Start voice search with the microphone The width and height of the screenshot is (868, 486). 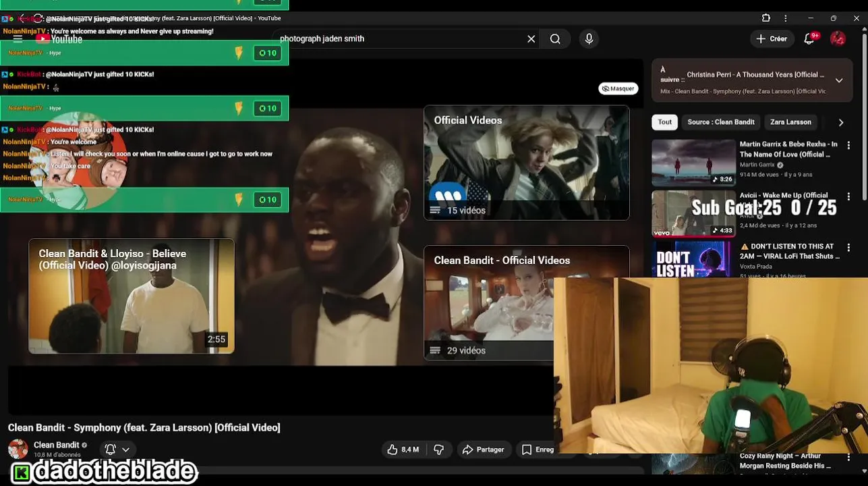pos(589,38)
